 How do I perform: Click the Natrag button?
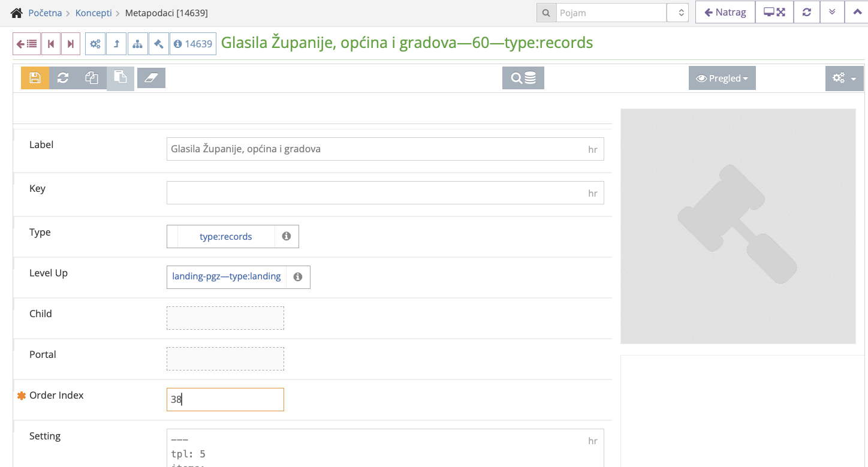(725, 12)
